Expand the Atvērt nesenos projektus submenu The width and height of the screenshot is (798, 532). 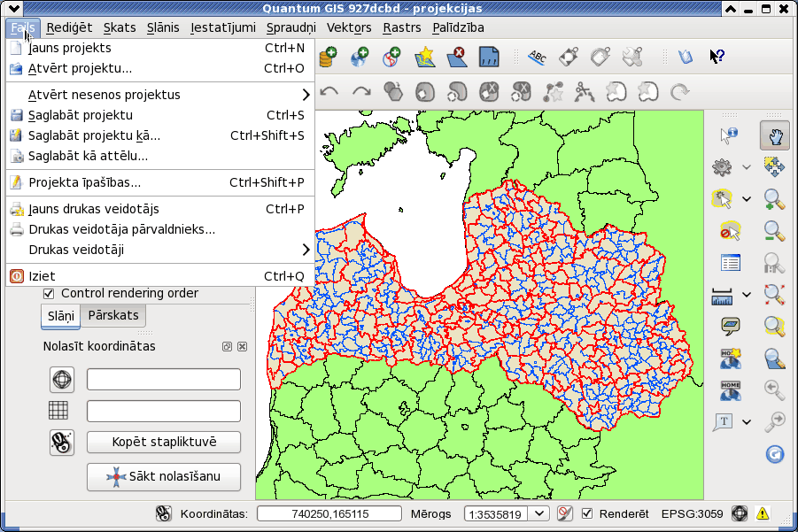coord(160,95)
